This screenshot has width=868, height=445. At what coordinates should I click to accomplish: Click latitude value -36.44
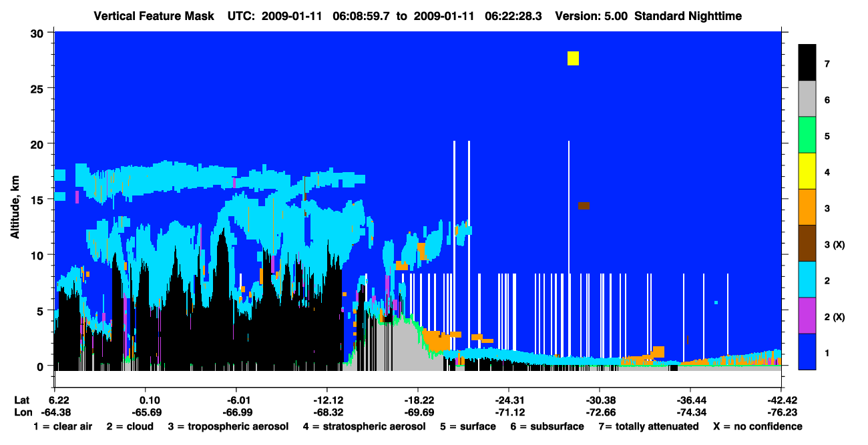(x=690, y=400)
